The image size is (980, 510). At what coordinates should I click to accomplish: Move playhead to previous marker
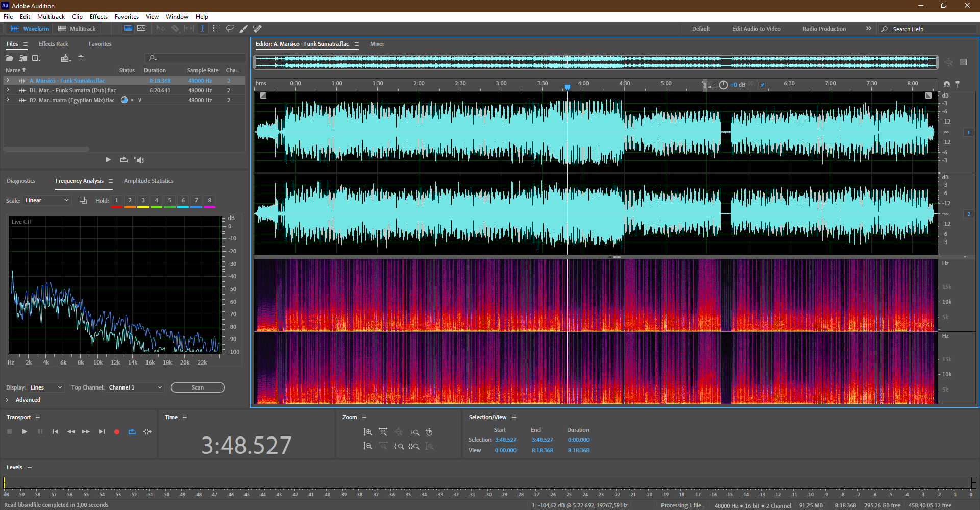pyautogui.click(x=55, y=432)
